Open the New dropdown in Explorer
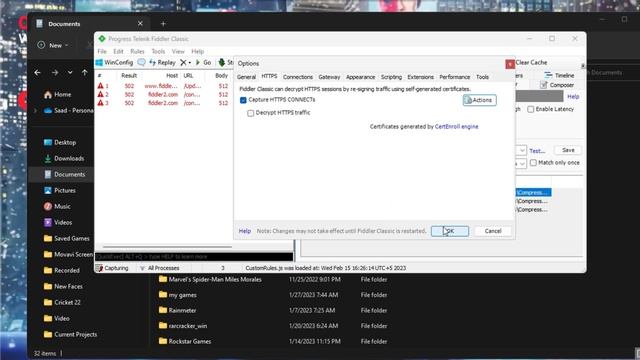This screenshot has width=640, height=360. point(53,45)
